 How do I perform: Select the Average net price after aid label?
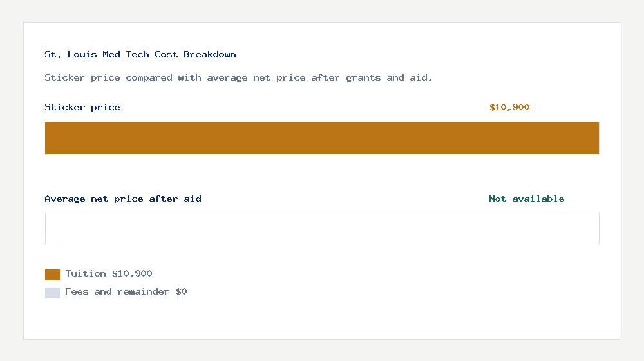click(x=123, y=199)
